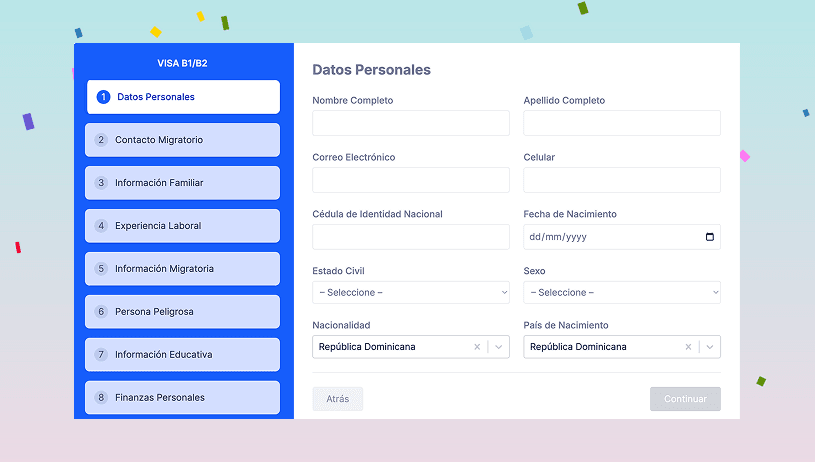Switch to Experiencia Laboral step
Screen dimensions: 815x462
(x=183, y=226)
